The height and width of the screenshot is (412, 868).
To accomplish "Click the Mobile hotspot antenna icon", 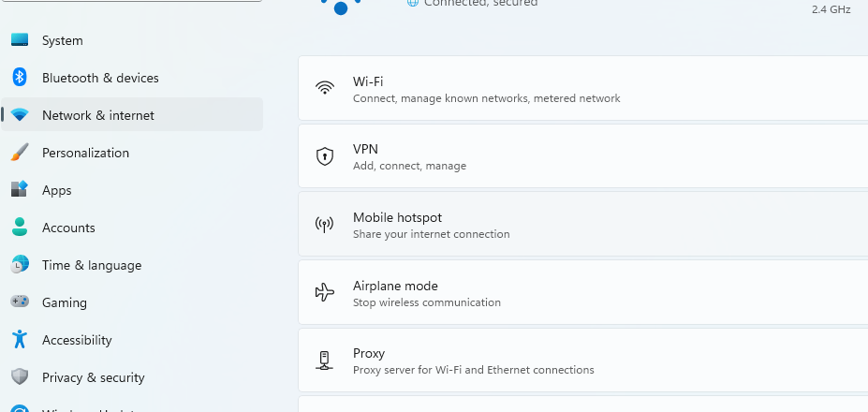I will click(x=324, y=225).
